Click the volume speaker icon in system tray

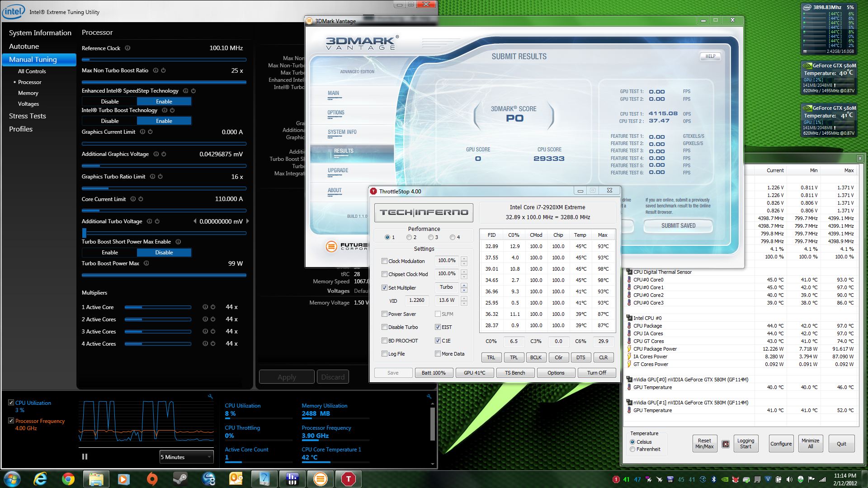coord(789,479)
